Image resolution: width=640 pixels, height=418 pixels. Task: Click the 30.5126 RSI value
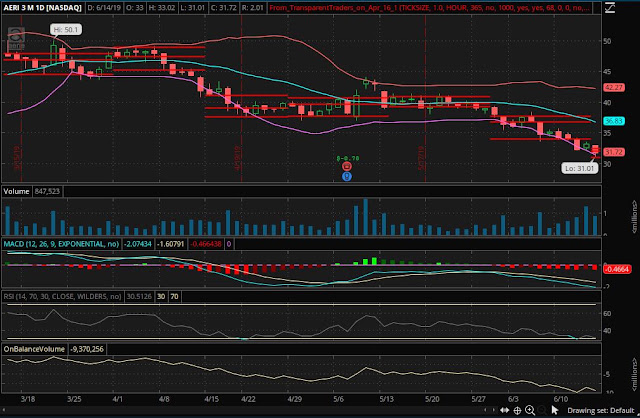click(139, 296)
